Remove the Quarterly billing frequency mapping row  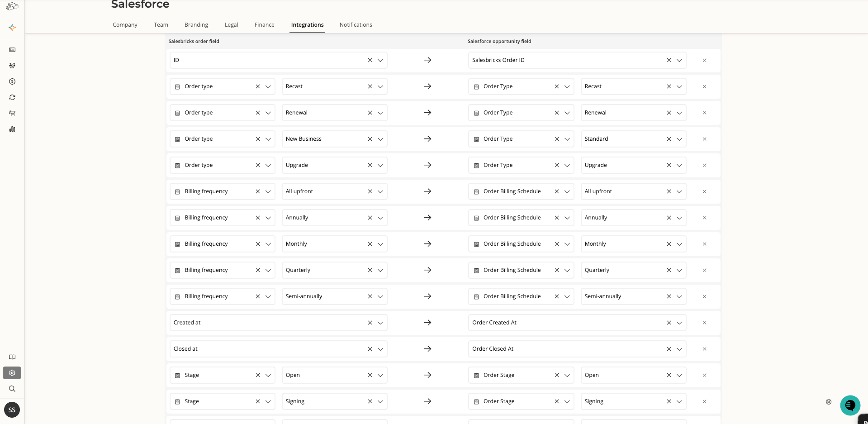(704, 270)
